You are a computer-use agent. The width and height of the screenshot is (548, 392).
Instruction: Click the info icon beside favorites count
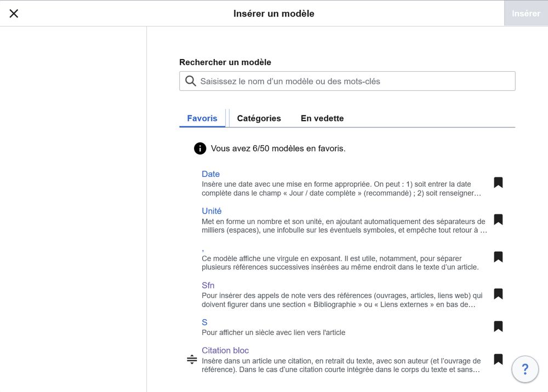[x=200, y=148]
